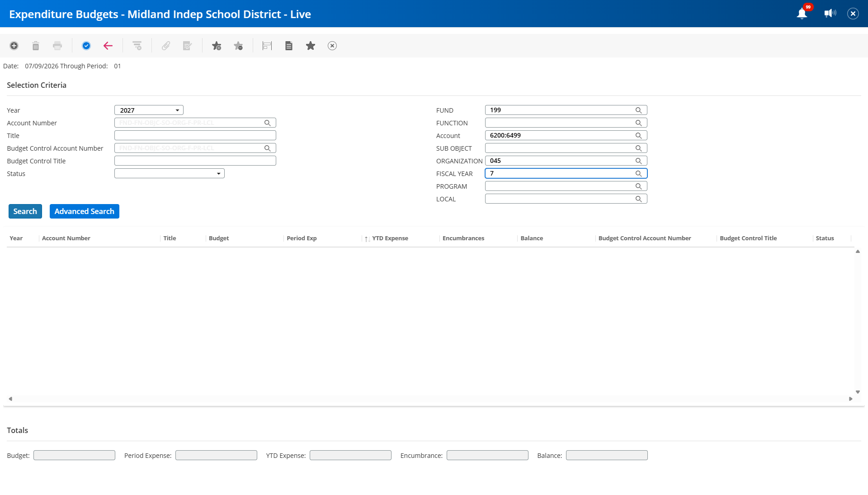The image size is (868, 495).
Task: Click the Budget Control Title input field
Action: point(195,161)
